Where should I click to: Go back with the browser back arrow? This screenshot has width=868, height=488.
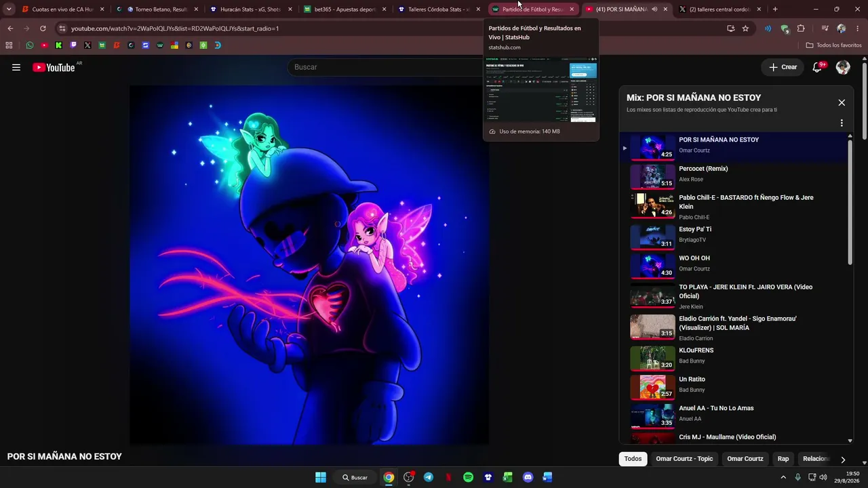(10, 28)
